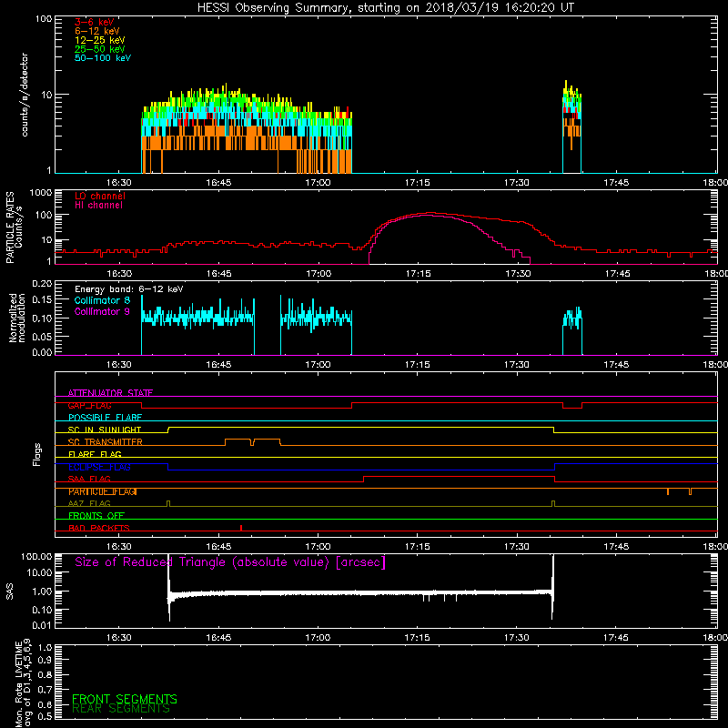Click the Normalized modulation axis title
This screenshot has height=728, width=728.
[x=16, y=318]
